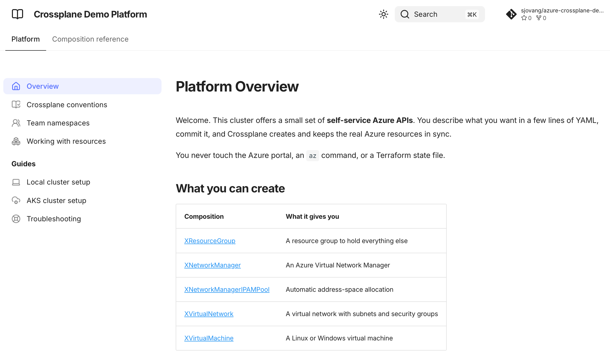Screen dimensions: 610x364
Task: Click the magnifying glass search icon
Action: [405, 14]
